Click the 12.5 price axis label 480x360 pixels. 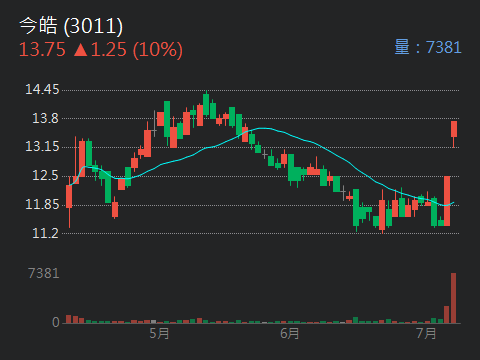point(45,175)
